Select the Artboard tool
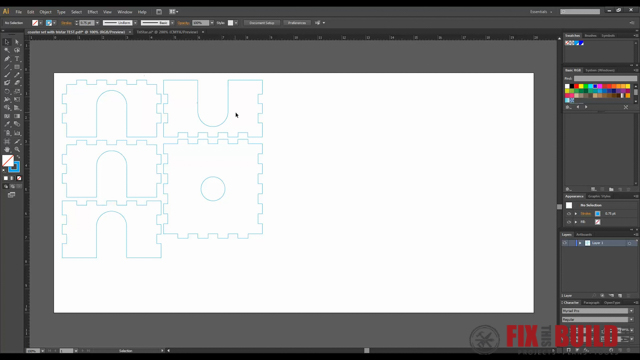The width and height of the screenshot is (640, 360). coord(7,141)
